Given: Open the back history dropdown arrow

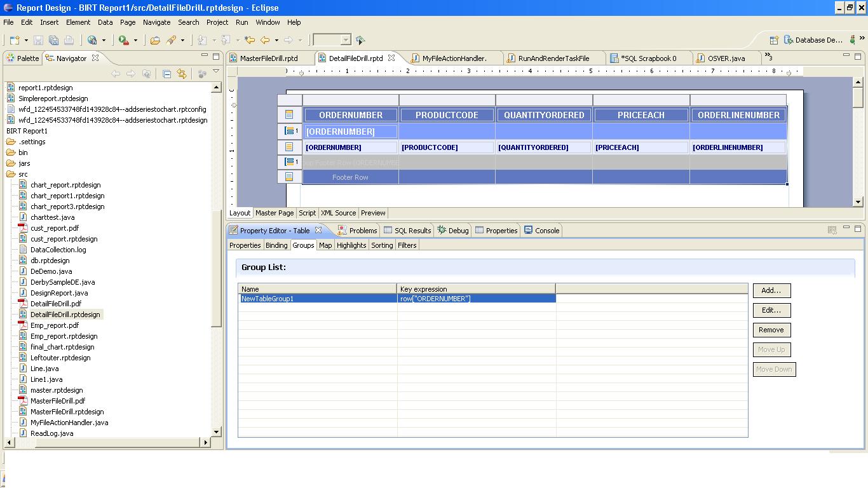Looking at the screenshot, I should [x=276, y=40].
